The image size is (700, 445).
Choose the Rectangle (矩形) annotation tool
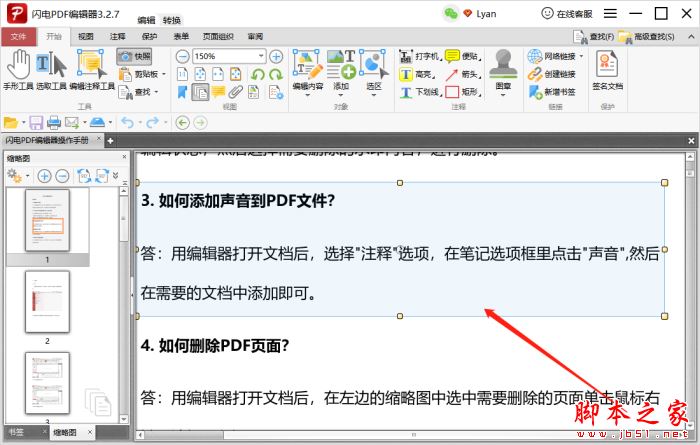pyautogui.click(x=463, y=92)
